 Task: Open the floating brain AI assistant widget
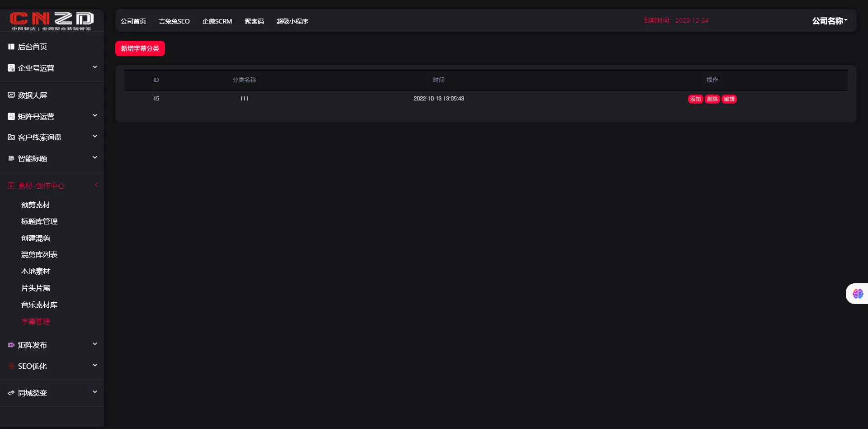(858, 294)
